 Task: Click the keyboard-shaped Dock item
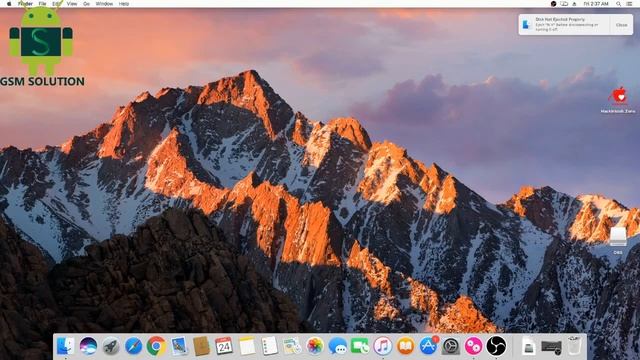point(551,347)
